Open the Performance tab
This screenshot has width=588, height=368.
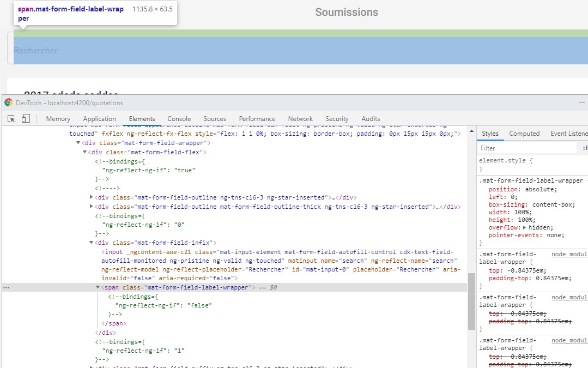coord(257,118)
